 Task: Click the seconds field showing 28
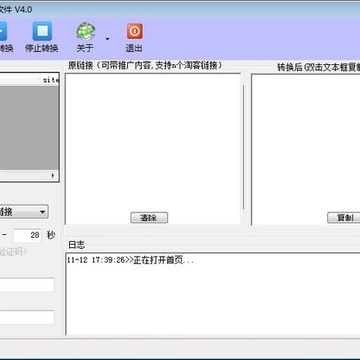pyautogui.click(x=28, y=235)
